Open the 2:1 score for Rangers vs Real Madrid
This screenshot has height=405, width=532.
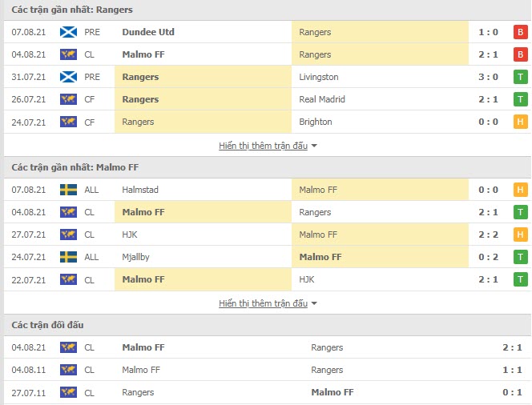tap(488, 99)
